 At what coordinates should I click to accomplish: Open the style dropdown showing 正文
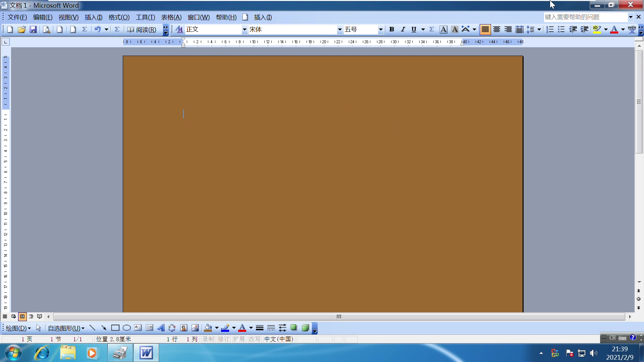(244, 29)
